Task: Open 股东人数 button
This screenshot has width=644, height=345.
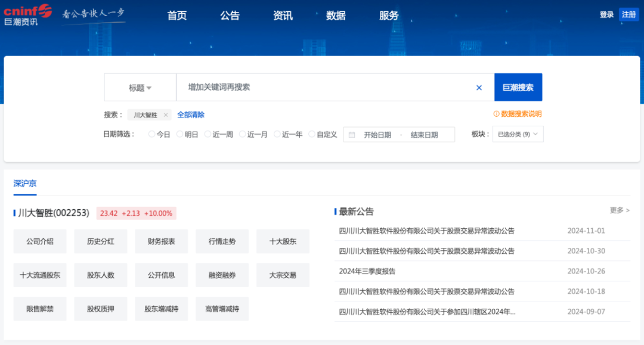Action: pyautogui.click(x=101, y=275)
